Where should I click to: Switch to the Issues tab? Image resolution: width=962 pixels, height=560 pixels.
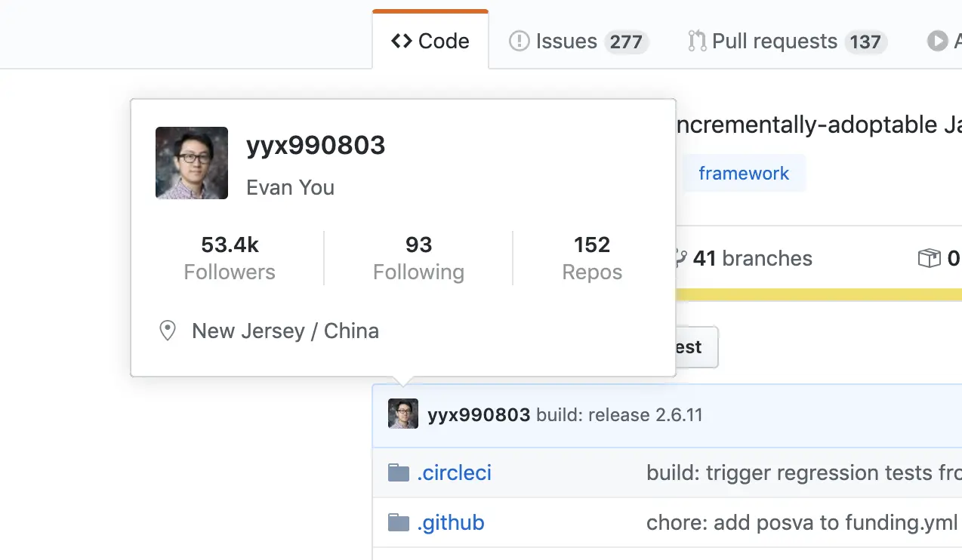578,41
